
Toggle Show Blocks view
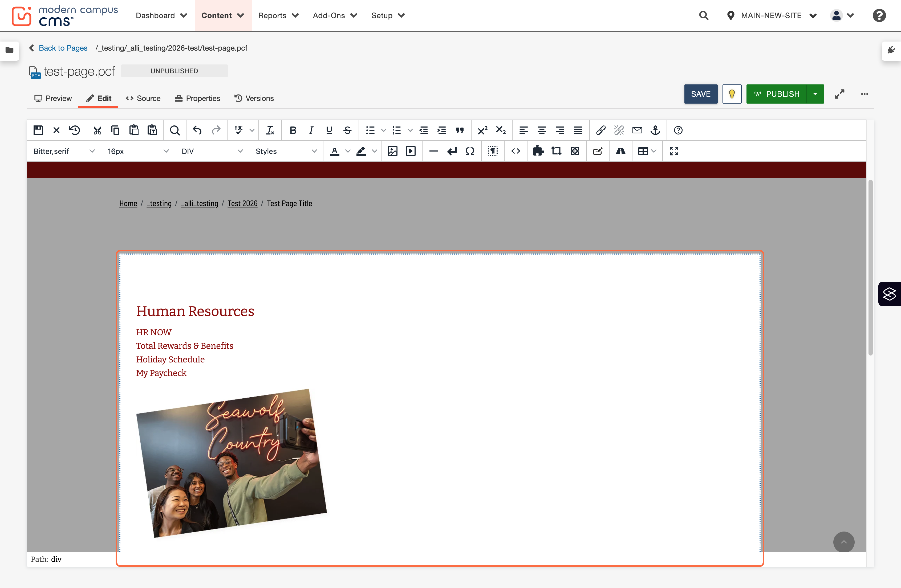(x=493, y=151)
